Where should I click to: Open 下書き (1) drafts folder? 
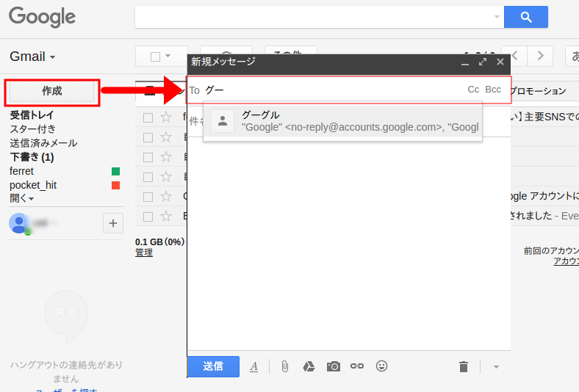pyautogui.click(x=32, y=157)
